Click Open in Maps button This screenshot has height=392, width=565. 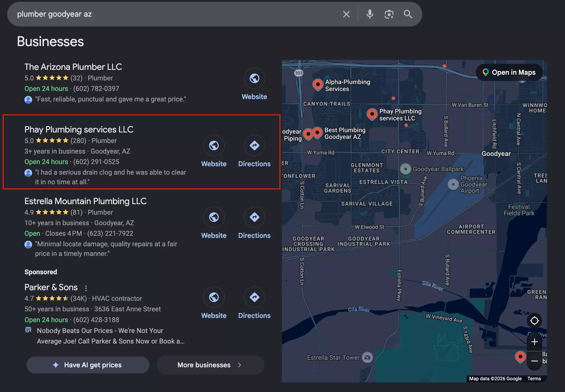509,72
